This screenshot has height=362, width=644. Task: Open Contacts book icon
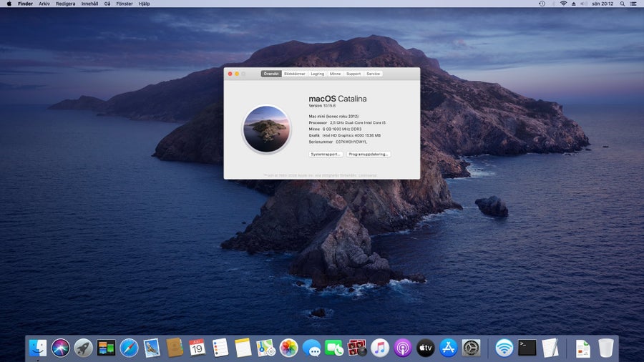pos(175,348)
